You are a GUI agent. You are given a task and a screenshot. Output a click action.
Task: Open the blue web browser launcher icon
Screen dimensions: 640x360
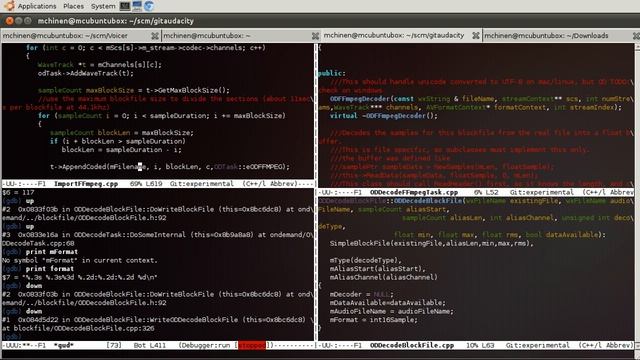pos(149,6)
